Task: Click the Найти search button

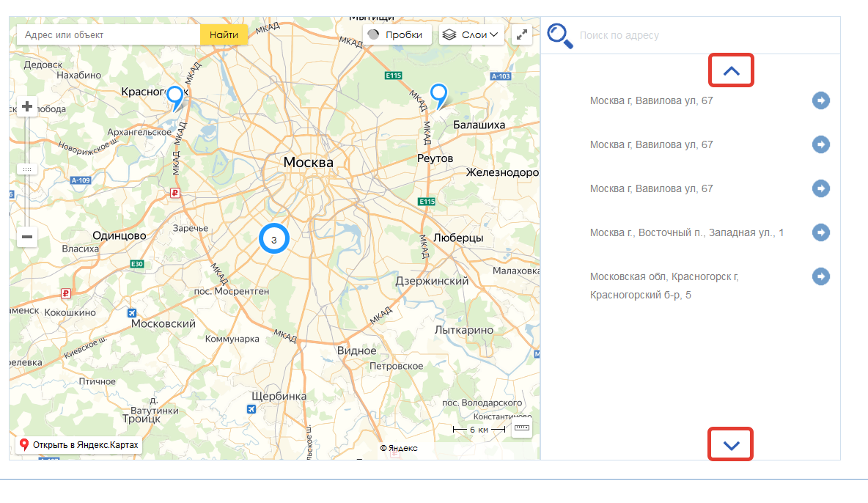Action: pos(224,35)
